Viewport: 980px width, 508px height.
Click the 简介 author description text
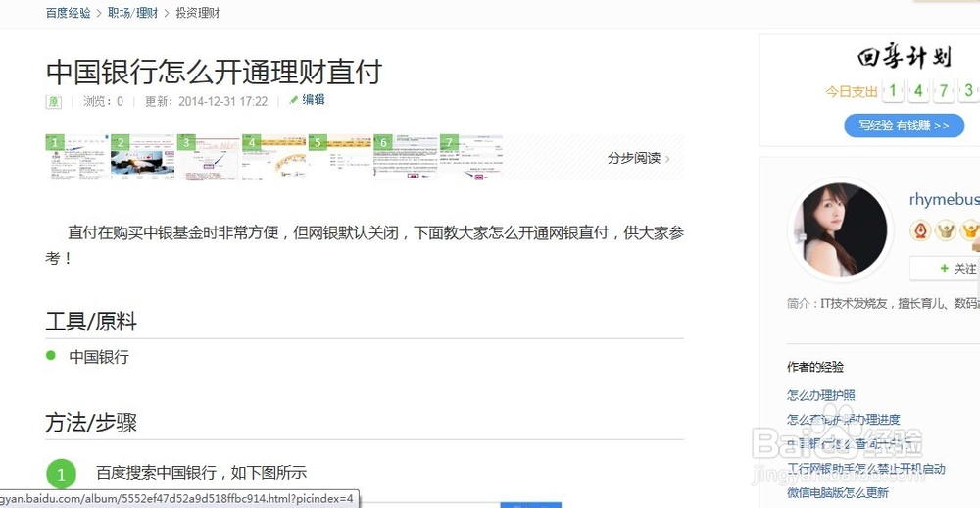click(x=883, y=303)
